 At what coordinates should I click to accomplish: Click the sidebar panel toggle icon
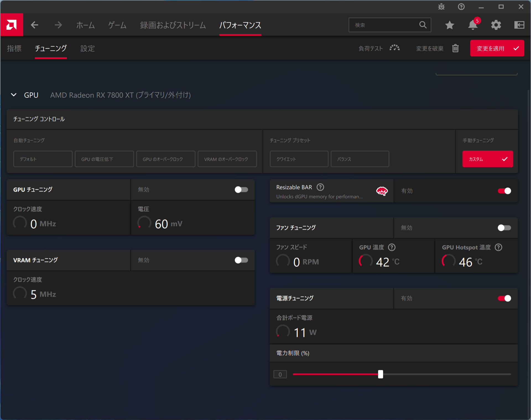coord(519,25)
